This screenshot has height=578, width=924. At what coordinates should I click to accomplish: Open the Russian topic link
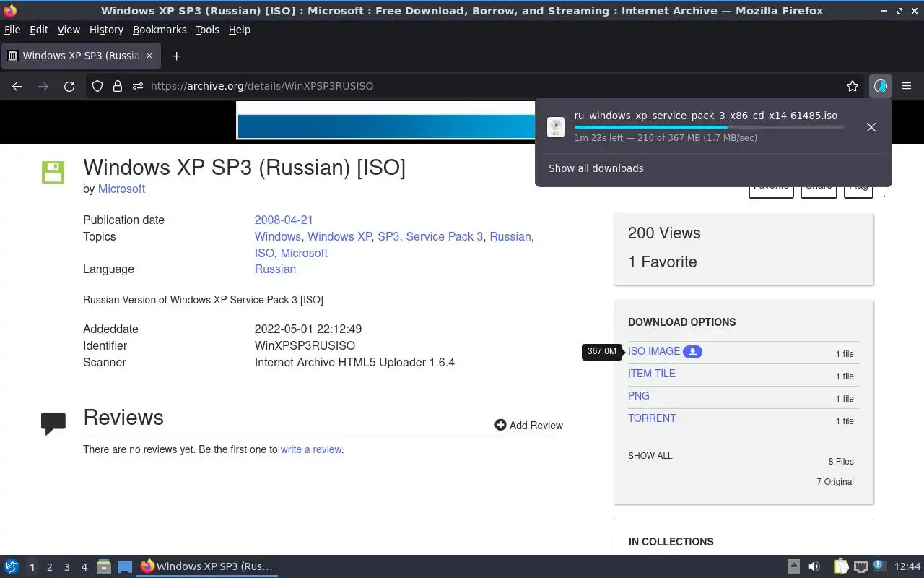click(510, 236)
